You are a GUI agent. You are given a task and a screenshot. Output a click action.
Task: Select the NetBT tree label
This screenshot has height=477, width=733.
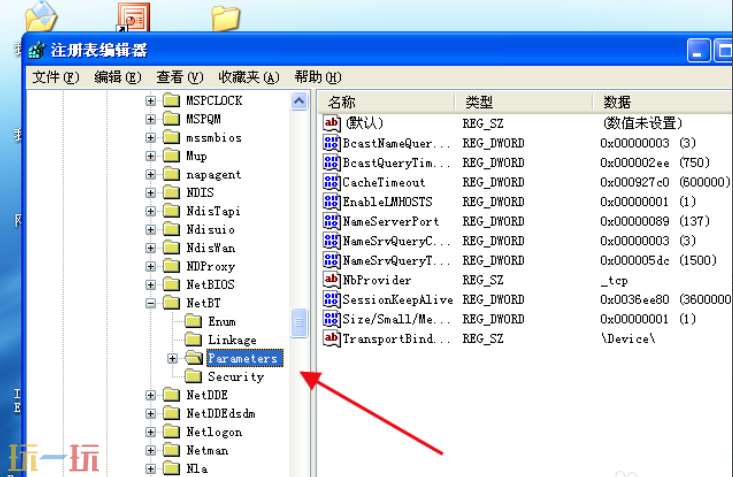point(203,303)
